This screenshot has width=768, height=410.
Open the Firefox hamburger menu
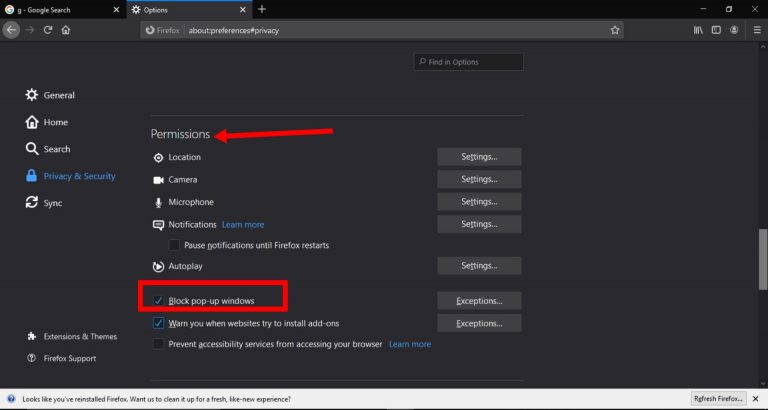pos(755,30)
